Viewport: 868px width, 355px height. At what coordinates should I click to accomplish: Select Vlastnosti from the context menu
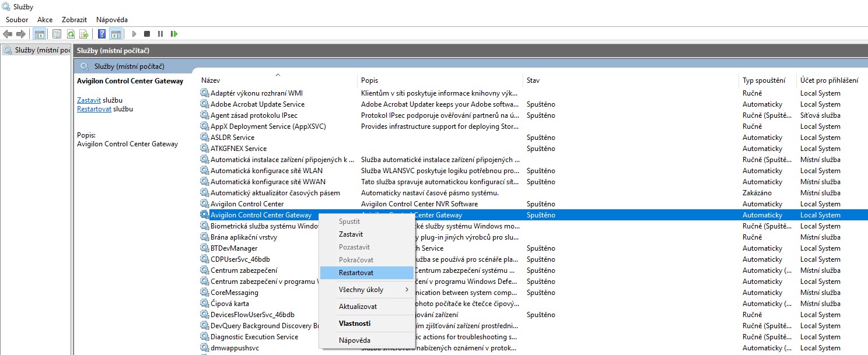pos(355,323)
